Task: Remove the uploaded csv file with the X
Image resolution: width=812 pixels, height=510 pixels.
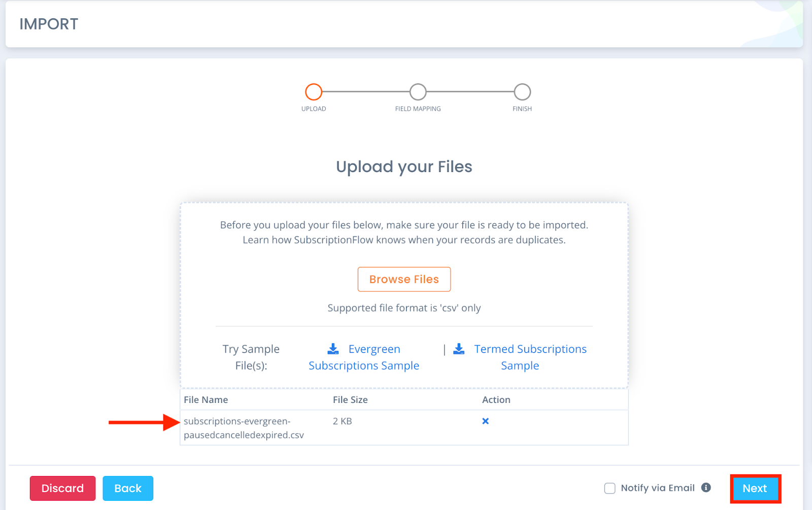Action: tap(486, 421)
